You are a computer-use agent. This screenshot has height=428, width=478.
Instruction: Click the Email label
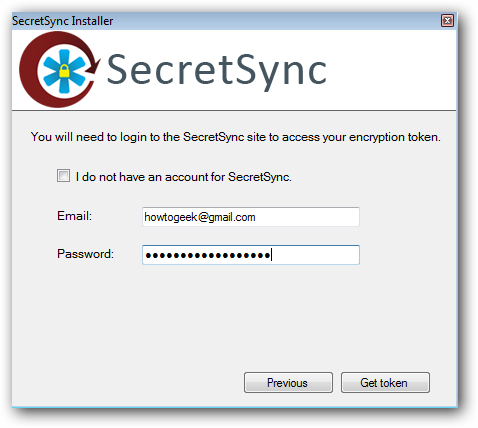pyautogui.click(x=74, y=216)
